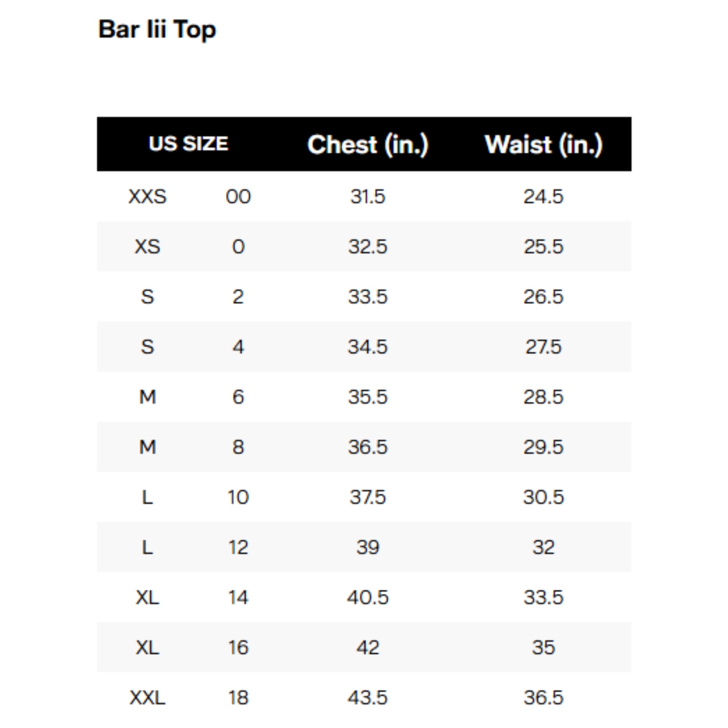Image resolution: width=728 pixels, height=728 pixels.
Task: Click the waist value 24.5
Action: click(x=543, y=197)
